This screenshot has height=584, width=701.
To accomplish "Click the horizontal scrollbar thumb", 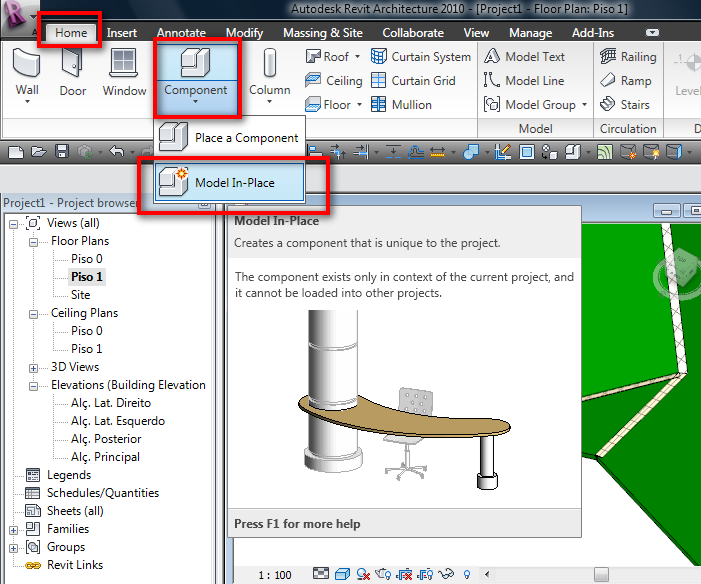I will (601, 574).
